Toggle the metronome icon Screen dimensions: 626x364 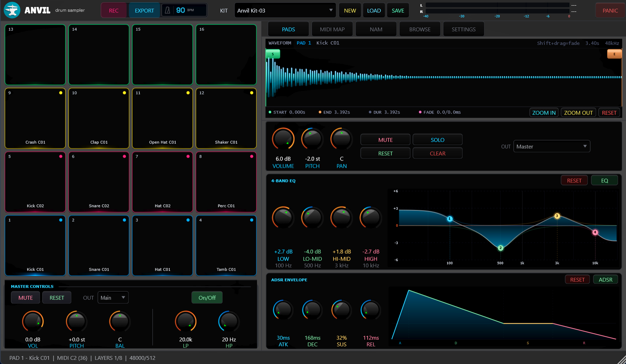tap(168, 10)
